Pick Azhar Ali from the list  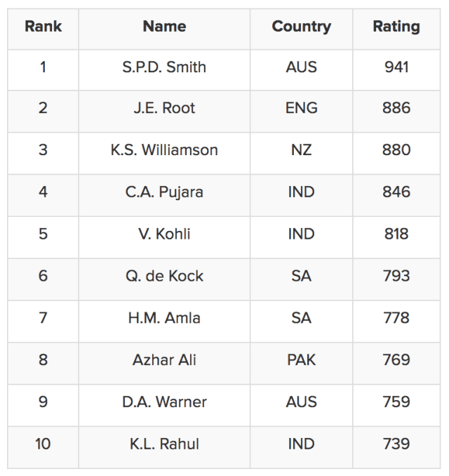pos(164,360)
